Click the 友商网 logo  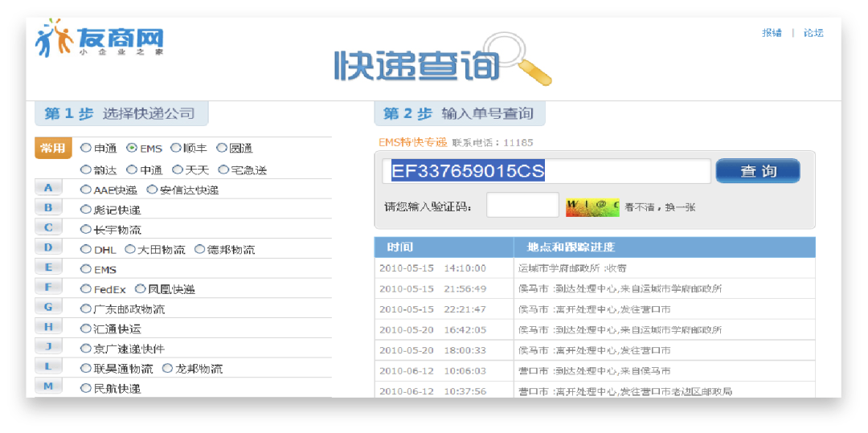tap(100, 39)
